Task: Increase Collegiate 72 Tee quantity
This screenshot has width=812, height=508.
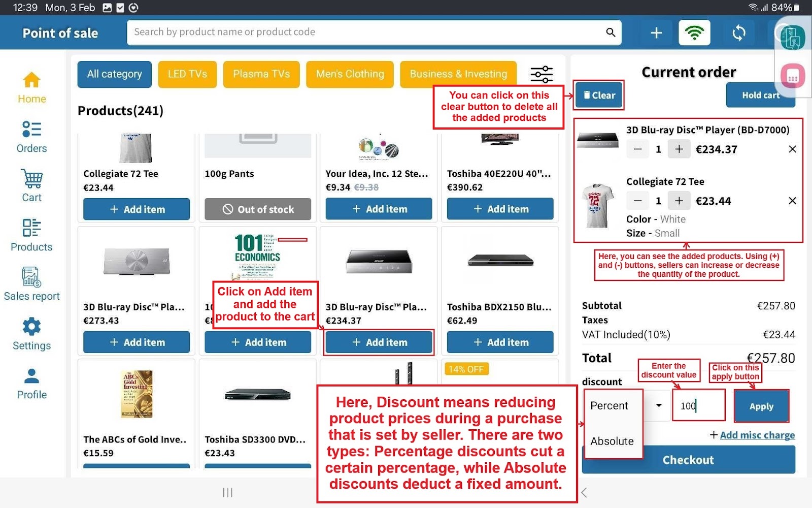Action: 679,201
